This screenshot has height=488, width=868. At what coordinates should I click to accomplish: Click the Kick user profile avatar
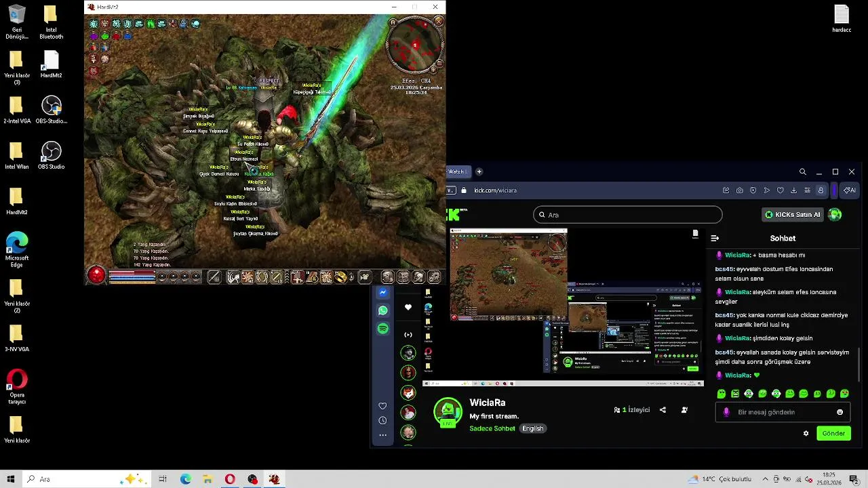tap(835, 215)
